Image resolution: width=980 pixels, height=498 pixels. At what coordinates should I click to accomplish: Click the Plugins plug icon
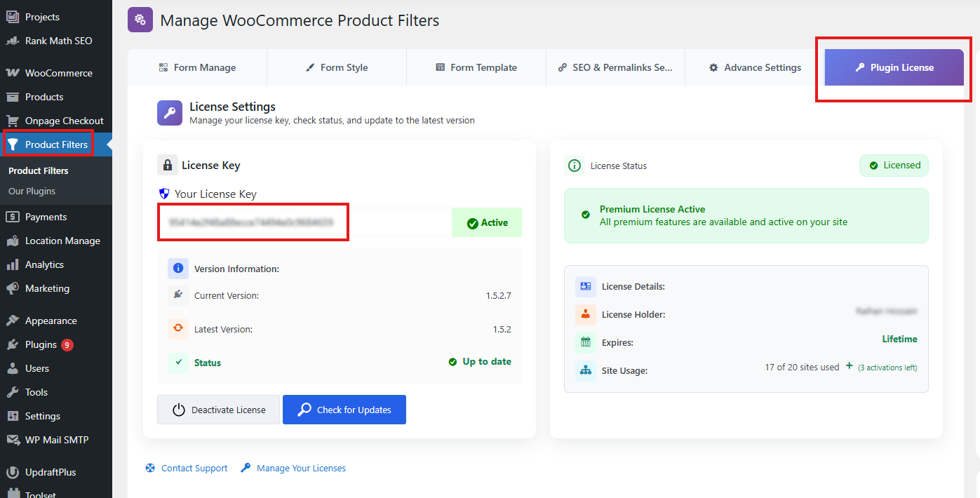tap(13, 344)
